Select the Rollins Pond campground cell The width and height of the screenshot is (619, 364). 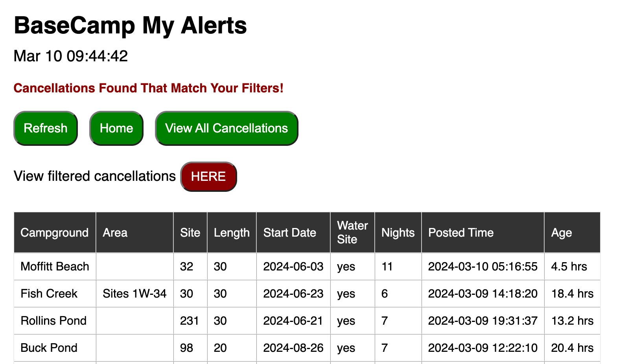pos(53,321)
